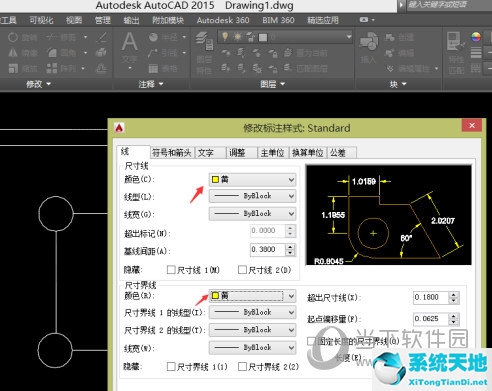Switch to the 公差 tab
The height and width of the screenshot is (391, 492).
click(341, 153)
